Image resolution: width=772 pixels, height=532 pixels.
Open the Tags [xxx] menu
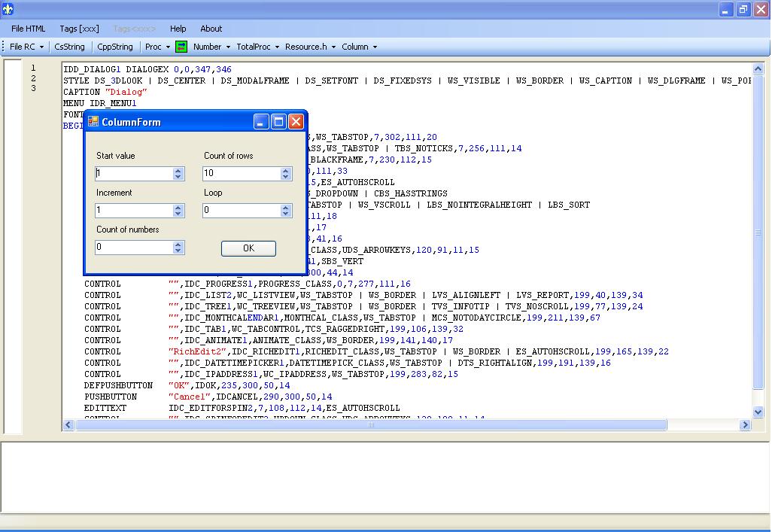(79, 29)
